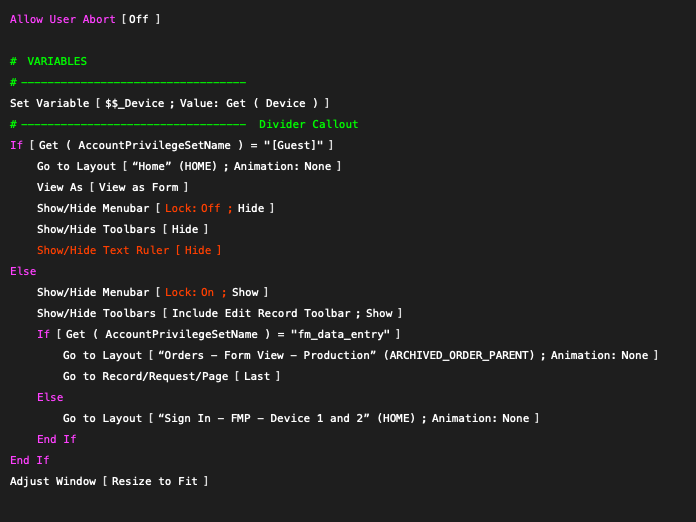
Task: Select Include Edit Record Toolbar step
Action: coord(219,313)
